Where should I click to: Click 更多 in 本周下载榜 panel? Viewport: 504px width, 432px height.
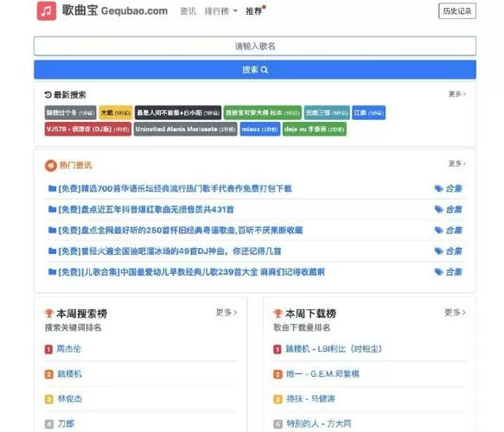(455, 313)
